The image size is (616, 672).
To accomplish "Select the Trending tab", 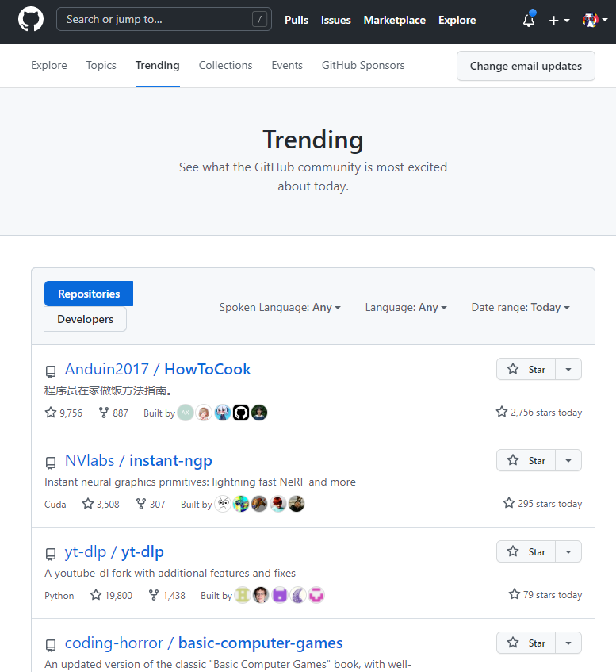I will [x=157, y=65].
